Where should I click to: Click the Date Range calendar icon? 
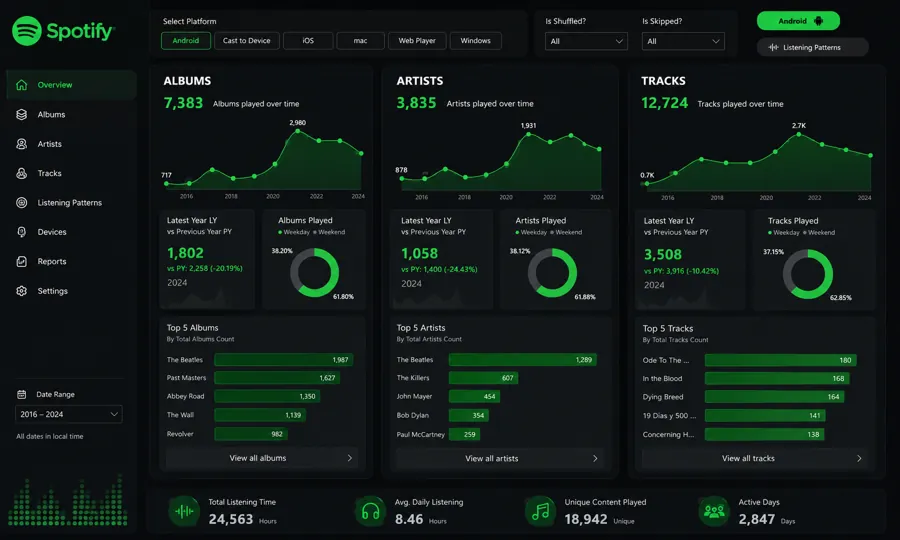22,394
